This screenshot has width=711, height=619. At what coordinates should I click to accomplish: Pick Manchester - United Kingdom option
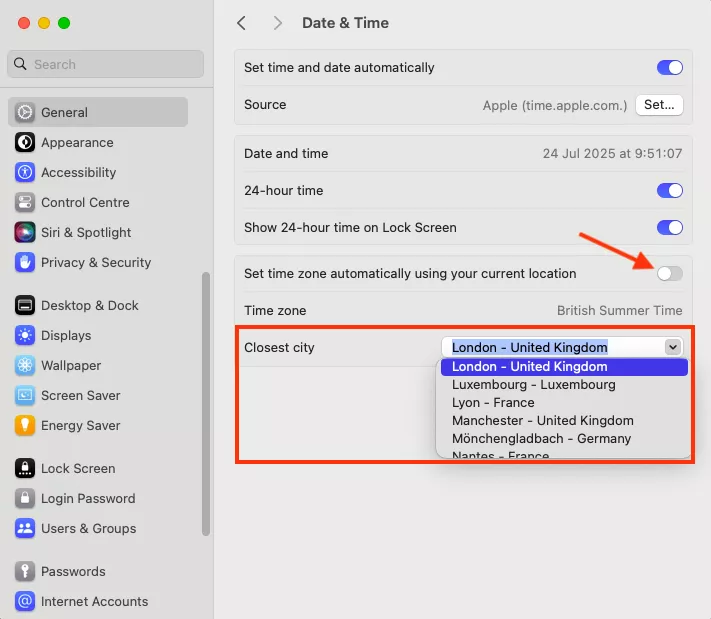(542, 420)
